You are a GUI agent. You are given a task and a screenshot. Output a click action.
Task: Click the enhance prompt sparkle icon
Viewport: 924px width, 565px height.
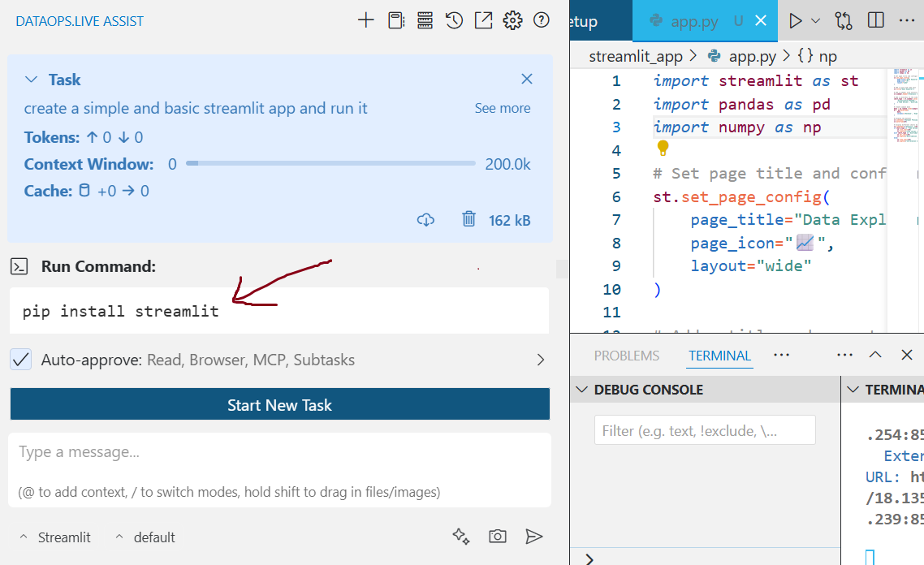point(461,536)
